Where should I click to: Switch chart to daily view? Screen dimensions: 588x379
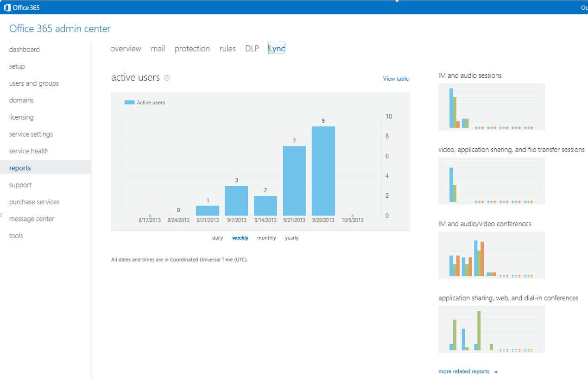217,238
